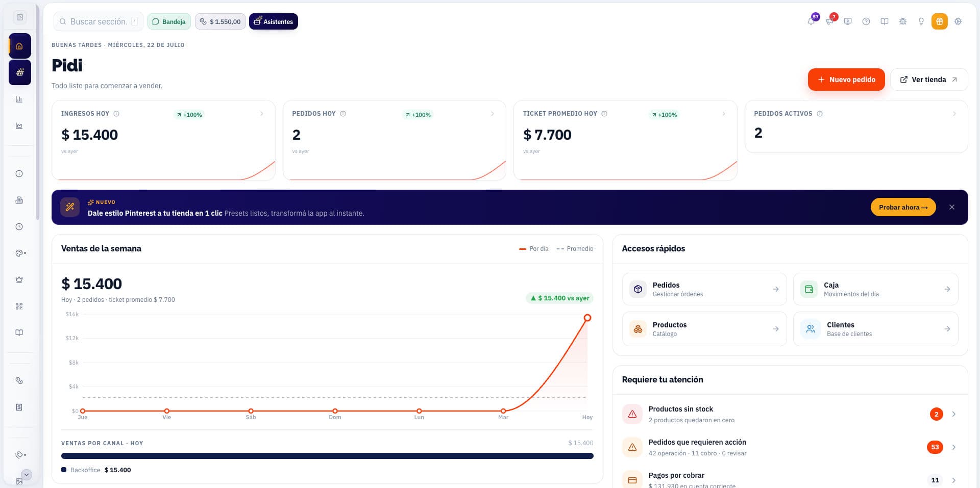Click the +100% badge on Ingresos Hoy
The image size is (980, 488).
[189, 115]
